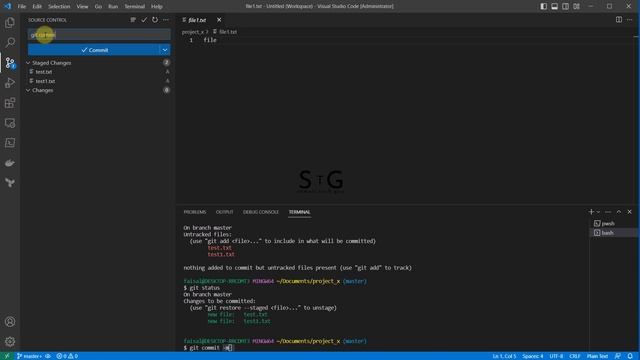Screen dimensions: 640x360
Task: Open the View menu
Action: [82, 6]
